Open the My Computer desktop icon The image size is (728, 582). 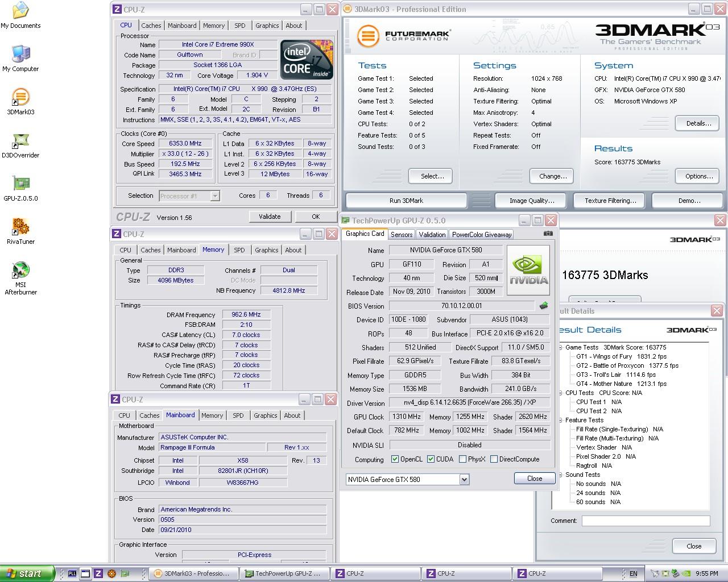point(20,59)
